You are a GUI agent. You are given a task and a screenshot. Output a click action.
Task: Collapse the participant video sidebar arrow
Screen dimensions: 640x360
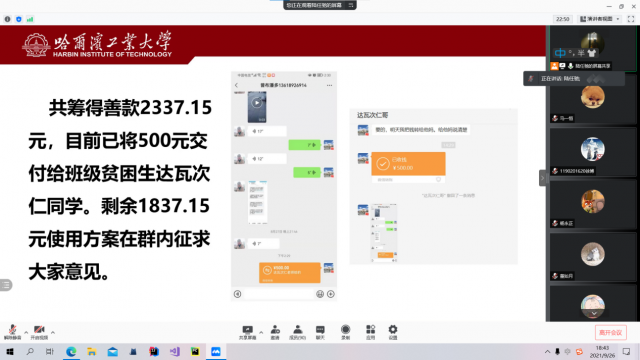coord(542,178)
